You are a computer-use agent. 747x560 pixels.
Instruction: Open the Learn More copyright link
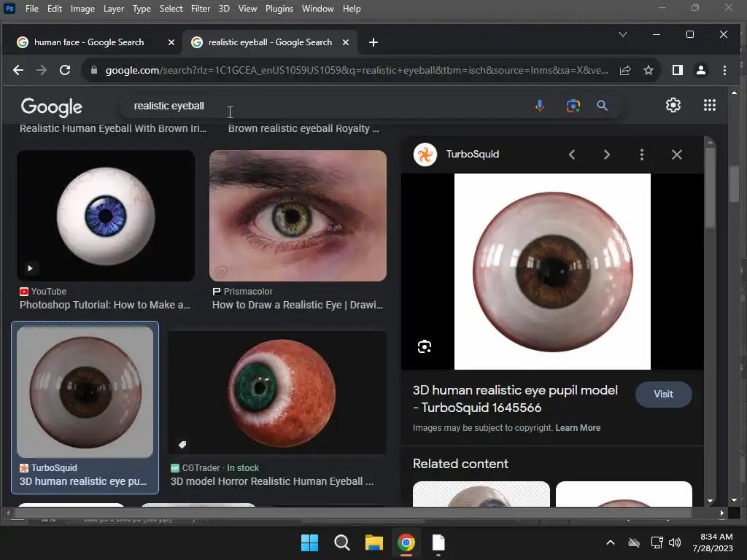(578, 428)
